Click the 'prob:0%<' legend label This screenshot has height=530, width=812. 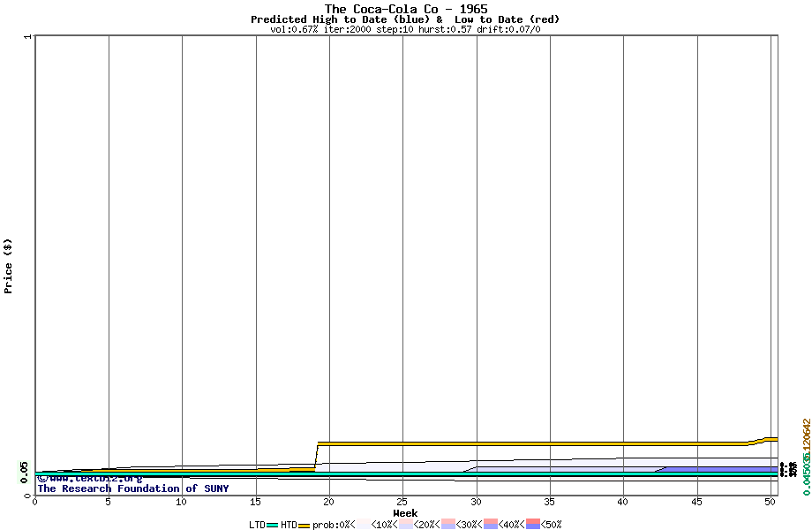point(334,525)
